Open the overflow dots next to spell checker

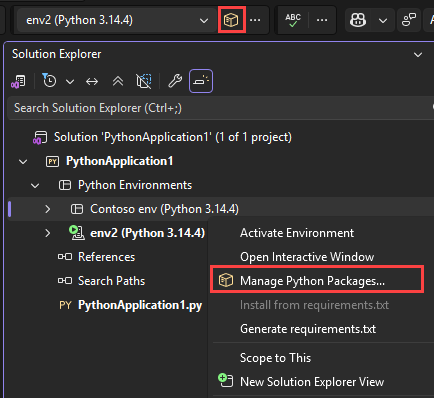coord(322,20)
